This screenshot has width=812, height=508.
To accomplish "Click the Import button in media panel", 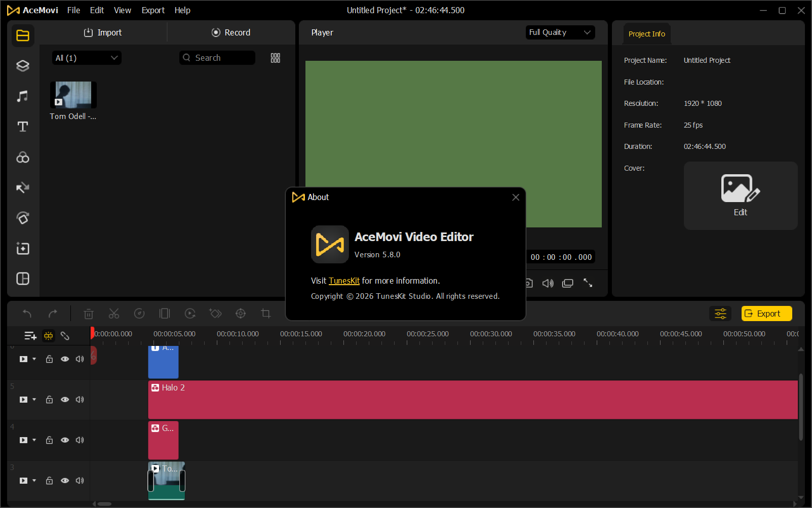I will (x=103, y=32).
